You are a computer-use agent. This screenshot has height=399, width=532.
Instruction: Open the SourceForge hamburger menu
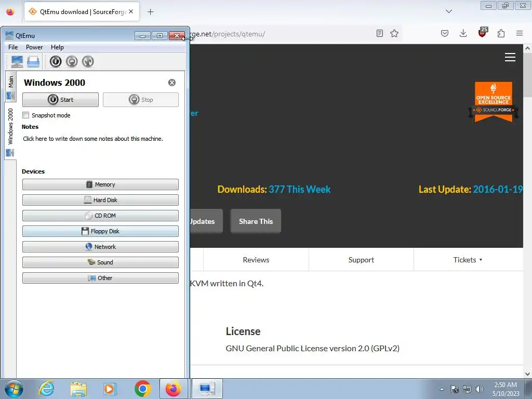coord(510,57)
